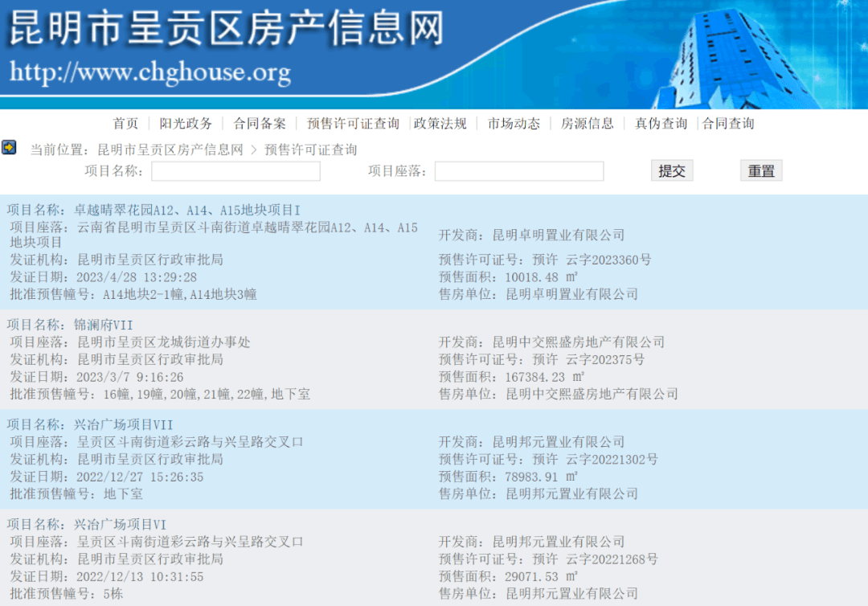Click the site URL in header banner
Image resolution: width=868 pixels, height=606 pixels.
150,72
